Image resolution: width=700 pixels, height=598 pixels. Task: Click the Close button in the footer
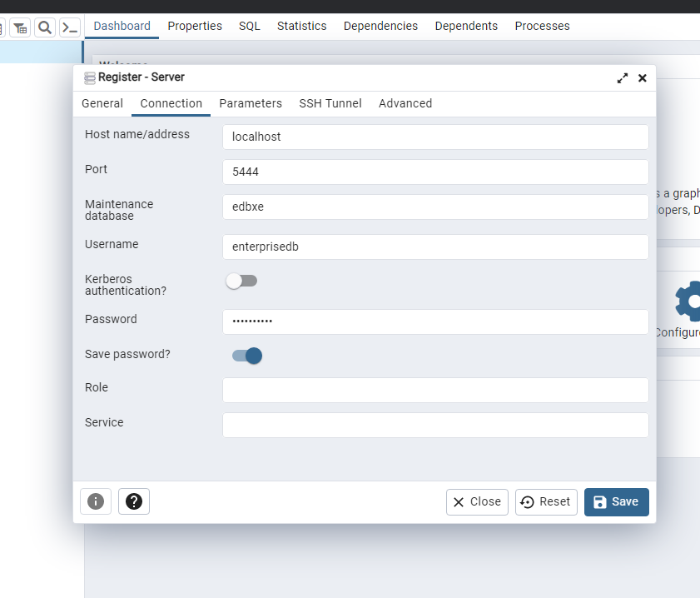click(477, 501)
